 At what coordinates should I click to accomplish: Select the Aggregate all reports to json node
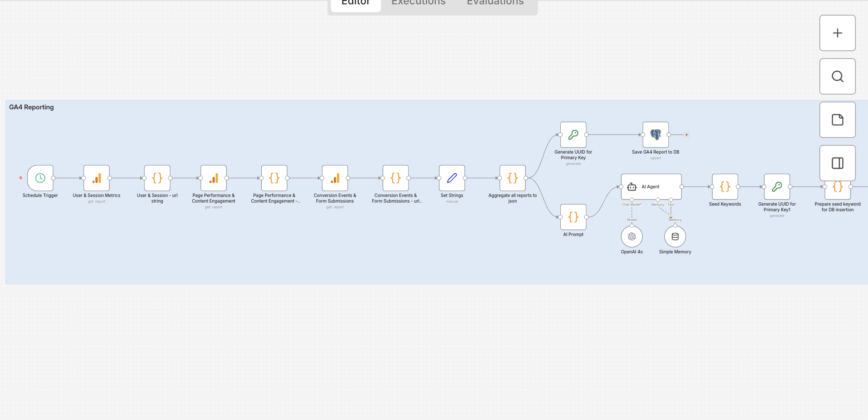513,178
